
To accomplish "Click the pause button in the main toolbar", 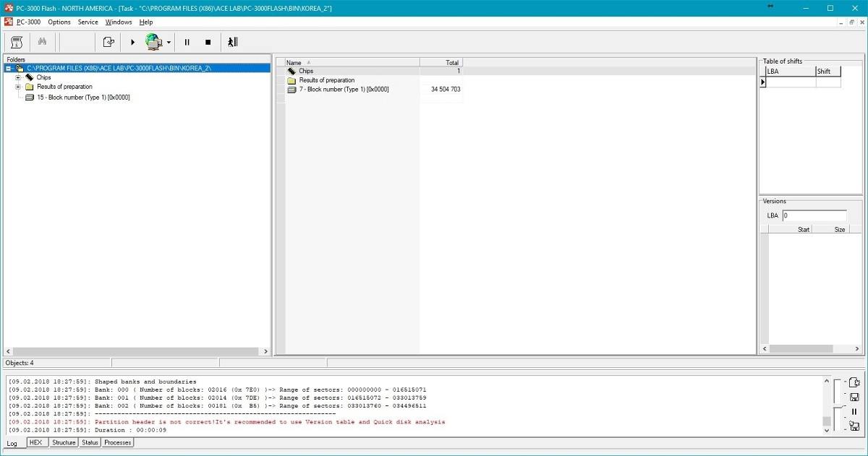I will pos(187,42).
